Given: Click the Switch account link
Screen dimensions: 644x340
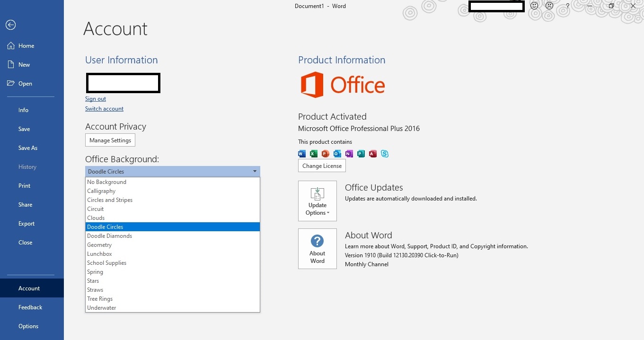Looking at the screenshot, I should (104, 109).
